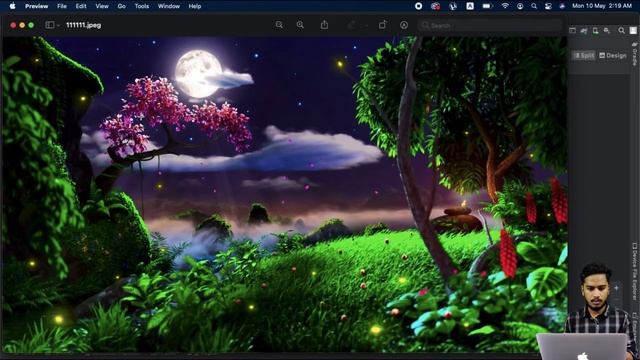
Task: Click the project structure icon in Android Studio
Action: coord(572,31)
